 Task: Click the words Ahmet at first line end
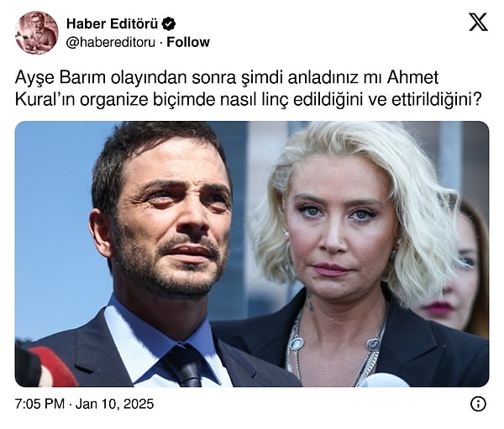click(412, 77)
